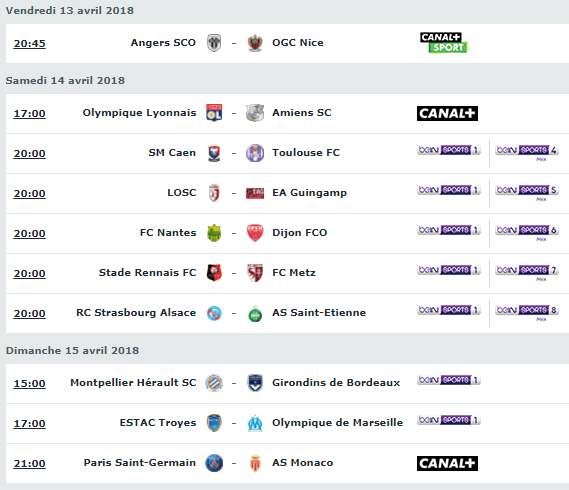Click the Angers SCO club crest
The height and width of the screenshot is (490, 569).
[x=214, y=43]
